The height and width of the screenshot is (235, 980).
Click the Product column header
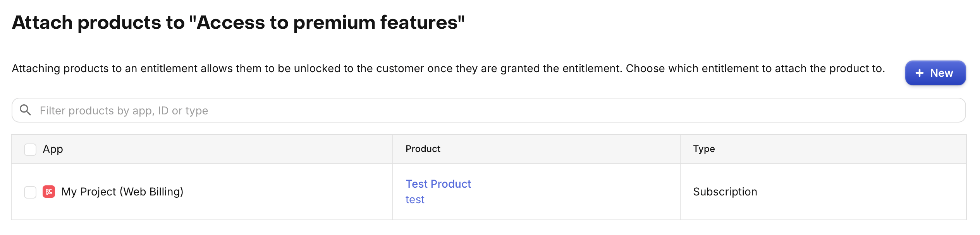[423, 149]
